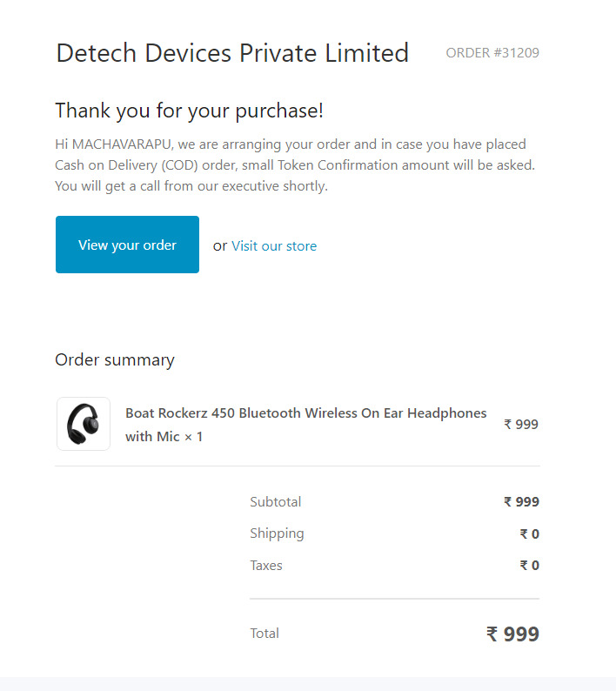Image resolution: width=616 pixels, height=691 pixels.
Task: Click the Thank you for your purchase heading
Action: (189, 111)
